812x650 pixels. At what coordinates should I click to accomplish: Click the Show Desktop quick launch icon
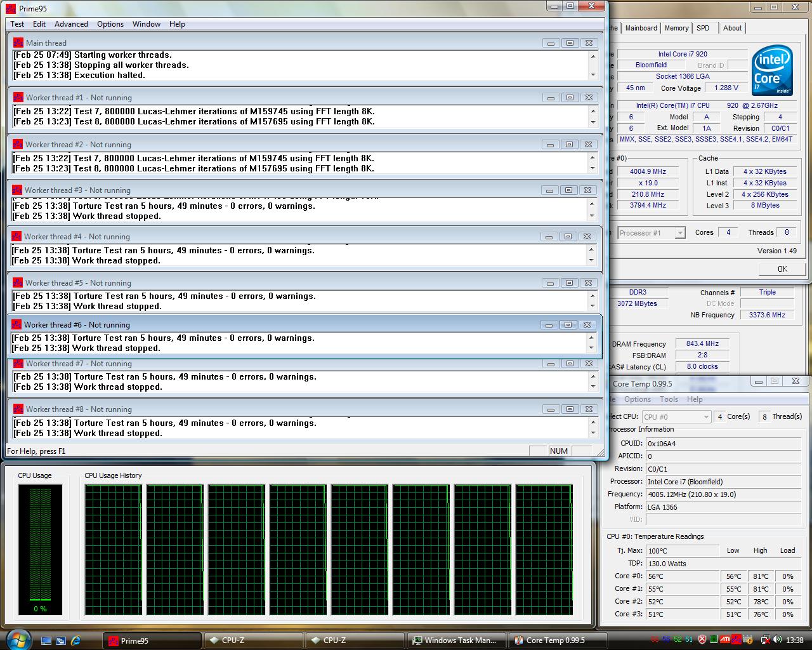(x=46, y=640)
